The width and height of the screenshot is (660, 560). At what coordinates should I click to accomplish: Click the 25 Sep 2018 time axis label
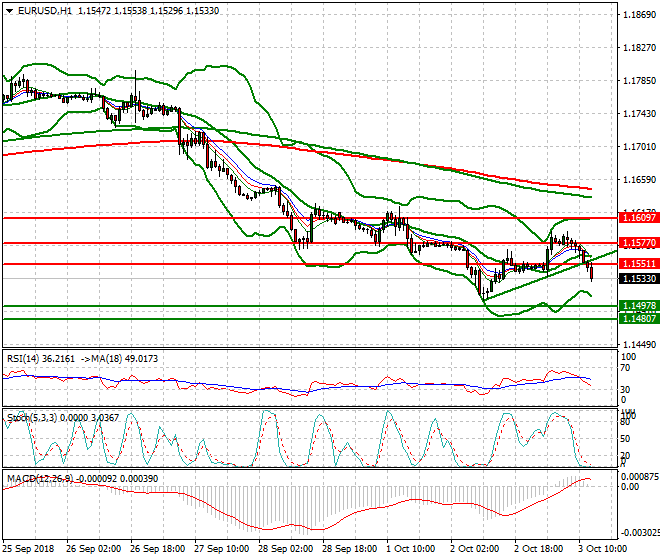coord(28,549)
